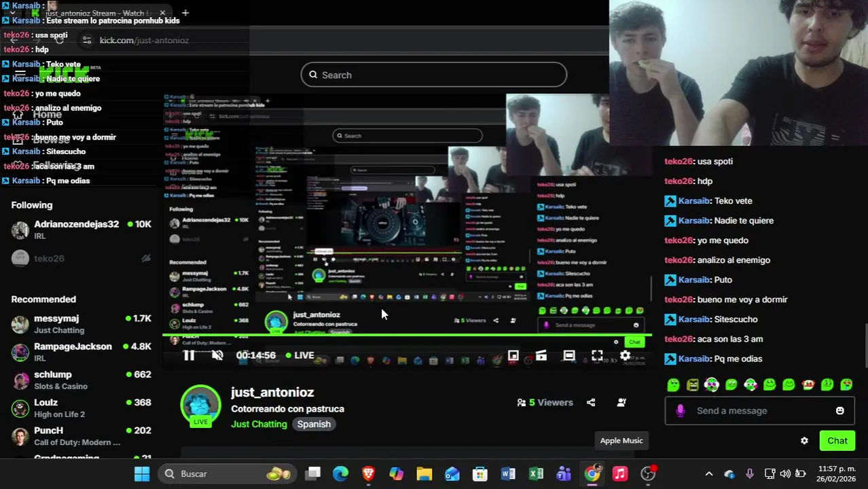Pick the angry olive face emote
The image size is (868, 489).
point(693,385)
